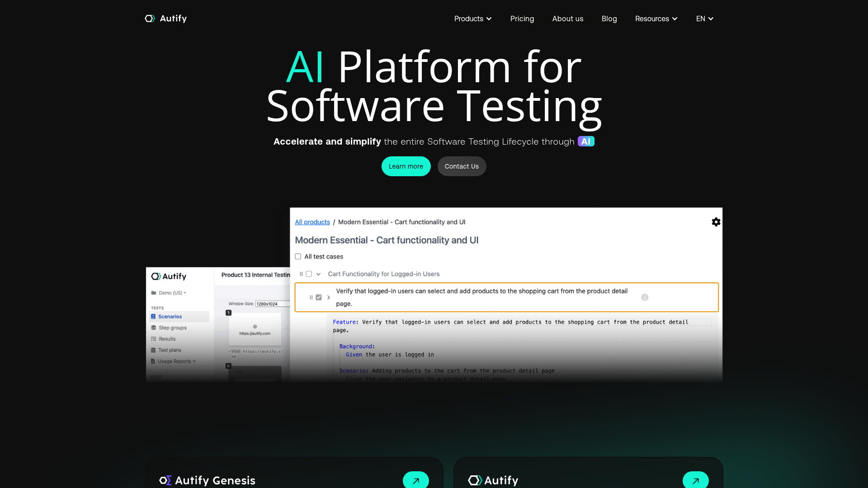Click the arrow icon on the Autify card
868x488 pixels.
695,480
